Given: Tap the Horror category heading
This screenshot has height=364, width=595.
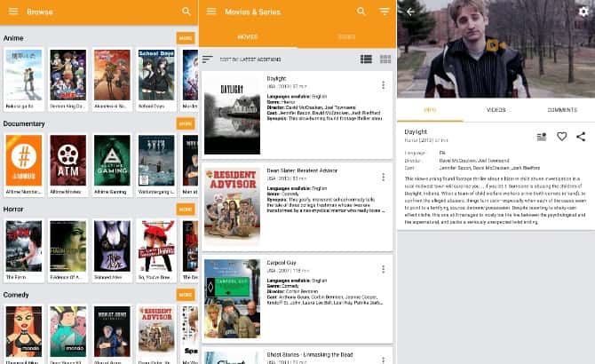Looking at the screenshot, I should [x=13, y=210].
